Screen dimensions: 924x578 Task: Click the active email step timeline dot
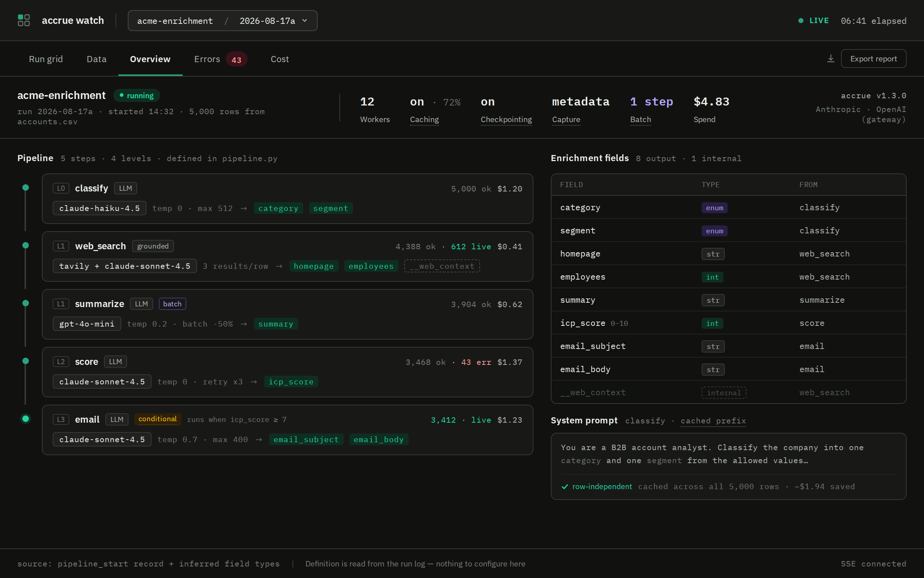click(x=26, y=419)
